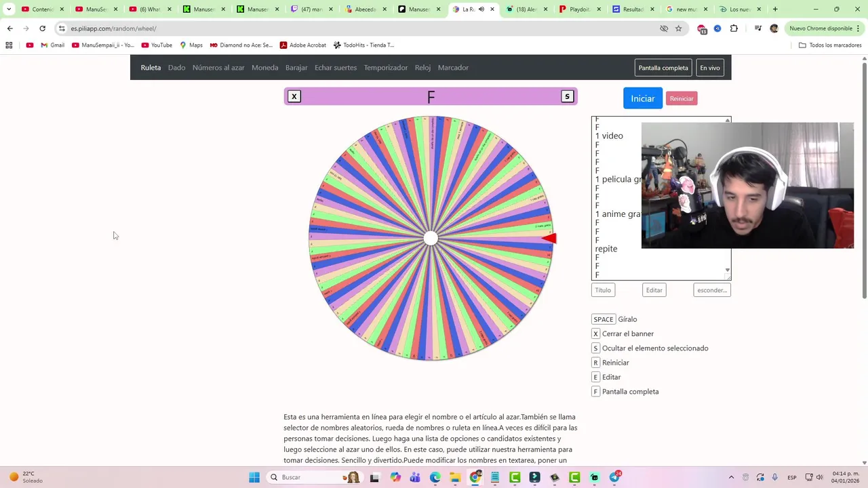868x488 pixels.
Task: Click the white center hub of the wheel
Action: [431, 238]
